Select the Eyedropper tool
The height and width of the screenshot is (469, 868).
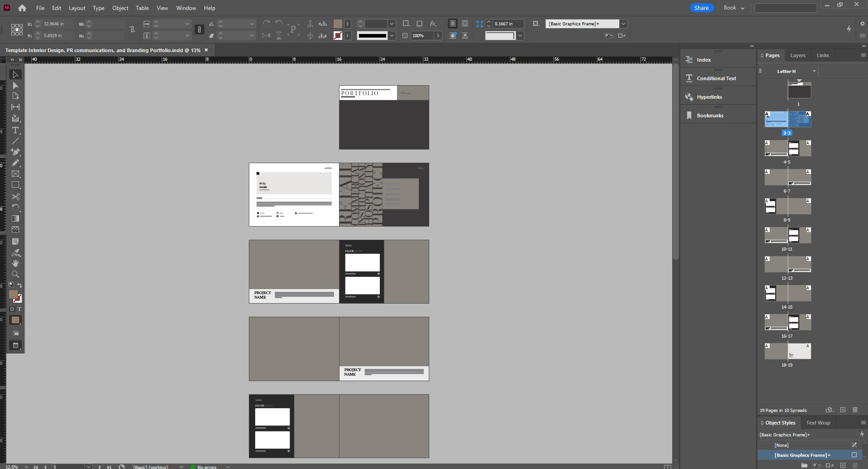[15, 252]
